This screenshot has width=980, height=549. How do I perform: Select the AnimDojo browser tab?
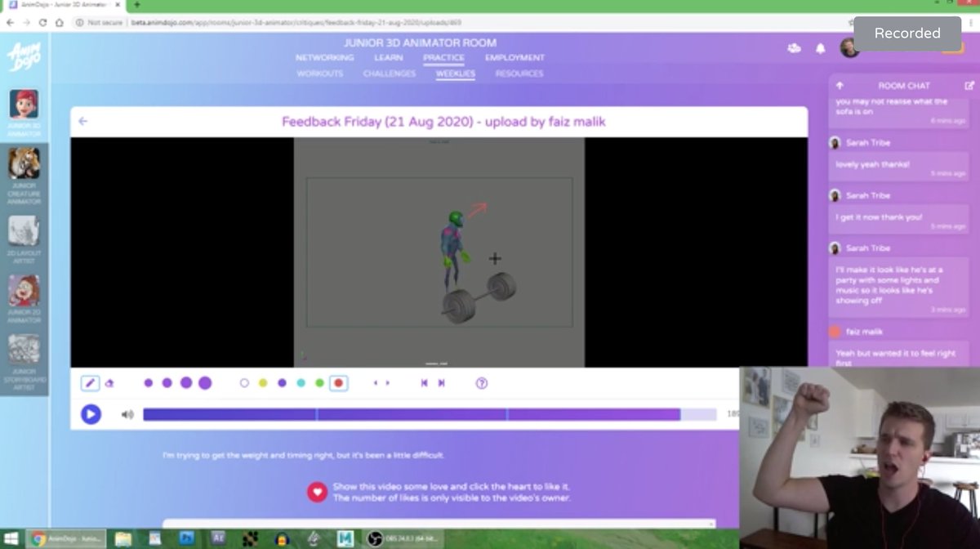point(65,5)
